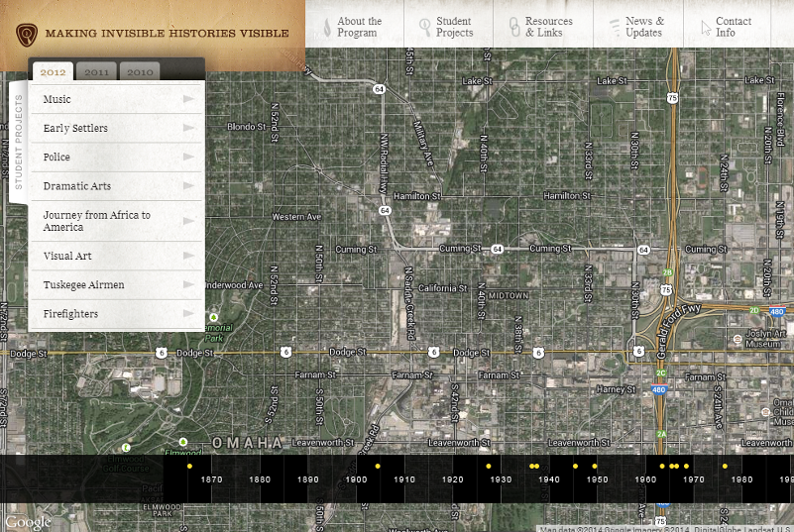This screenshot has width=794, height=532.
Task: Switch to the 2010 year tab
Action: (140, 72)
